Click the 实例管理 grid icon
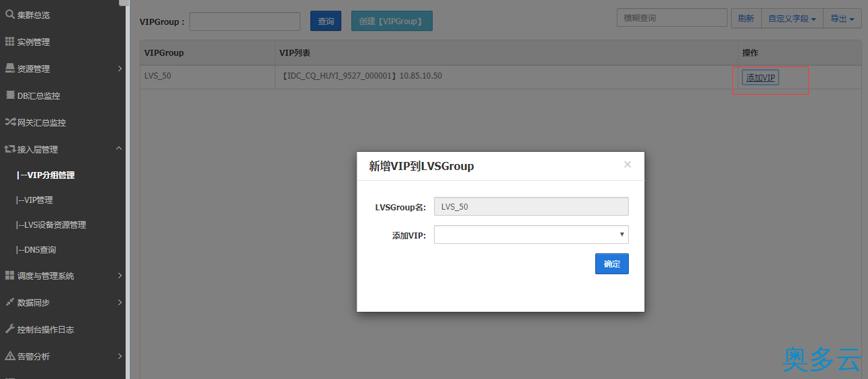Viewport: 868px width, 379px height. (10, 42)
